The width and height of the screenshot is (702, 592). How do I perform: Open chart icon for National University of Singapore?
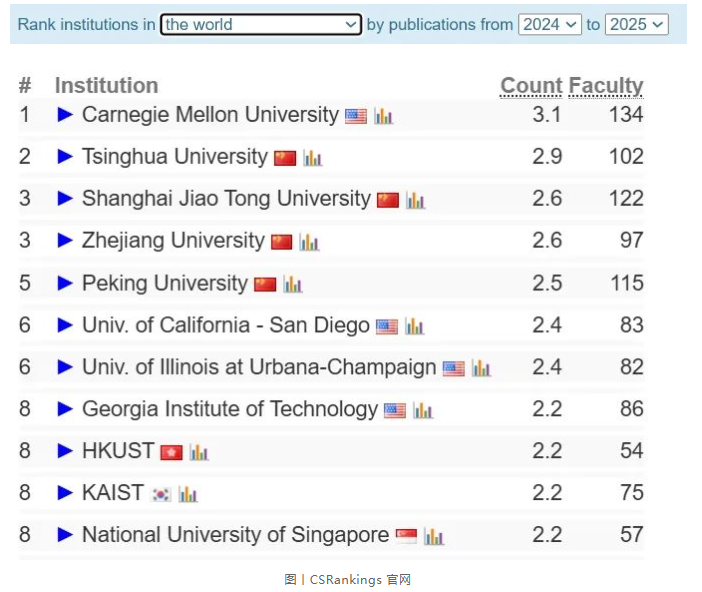[434, 536]
